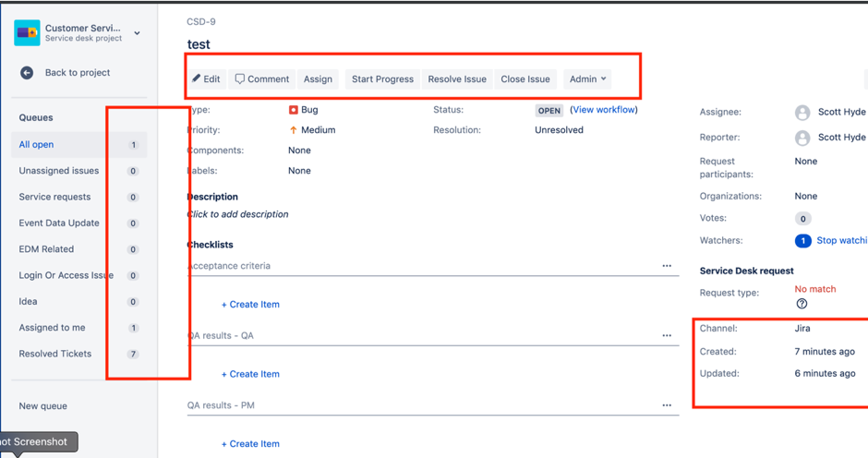Open QA results - QA checklist more options
Viewport: 868px width, 458px height.
667,335
